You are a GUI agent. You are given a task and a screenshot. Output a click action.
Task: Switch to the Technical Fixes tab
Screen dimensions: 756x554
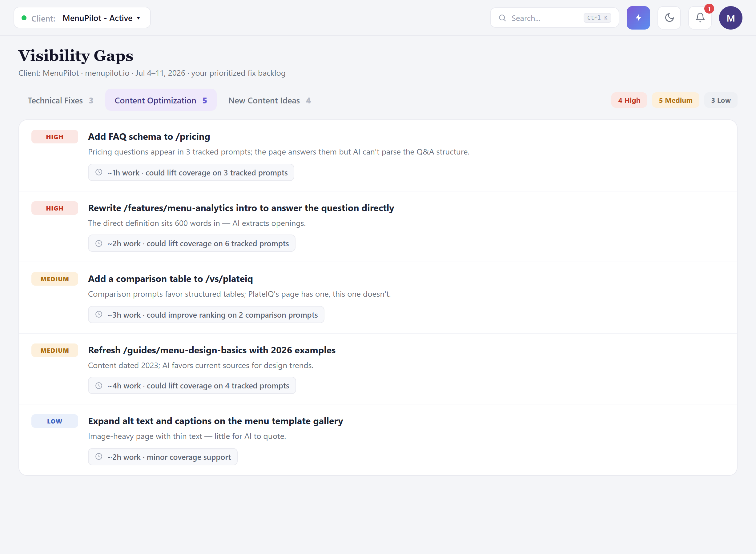(x=60, y=100)
